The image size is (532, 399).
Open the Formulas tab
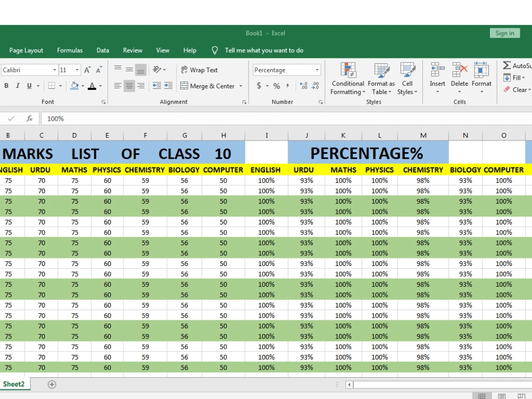pos(70,50)
